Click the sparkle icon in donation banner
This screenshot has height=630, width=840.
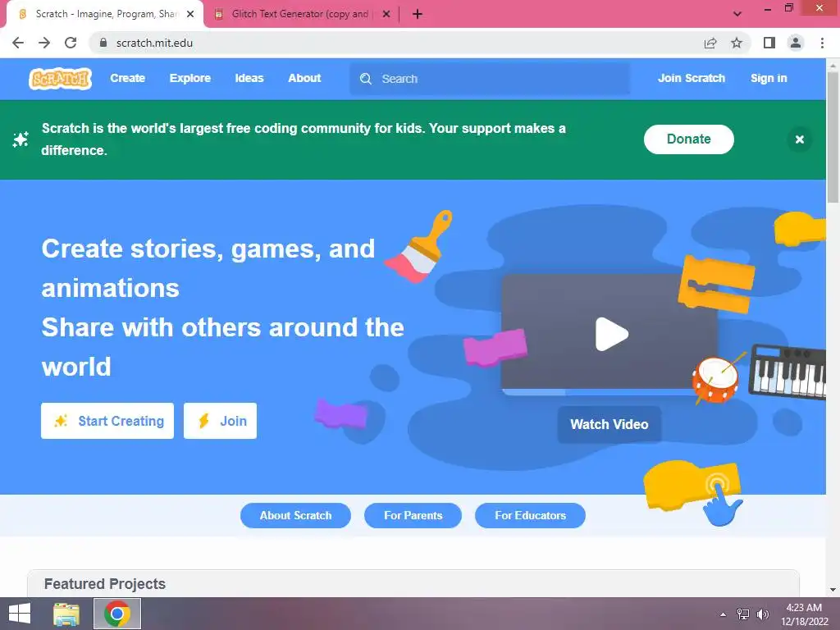(x=21, y=139)
